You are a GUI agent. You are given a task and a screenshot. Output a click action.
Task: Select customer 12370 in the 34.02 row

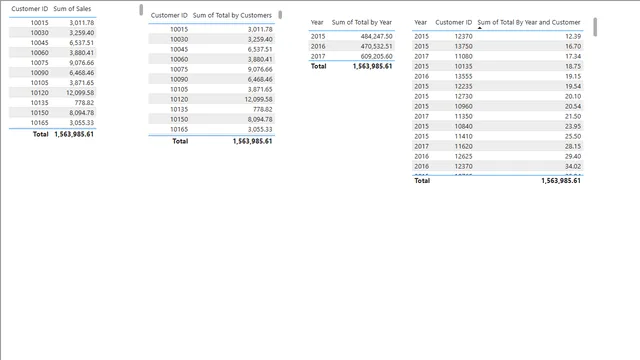click(463, 167)
